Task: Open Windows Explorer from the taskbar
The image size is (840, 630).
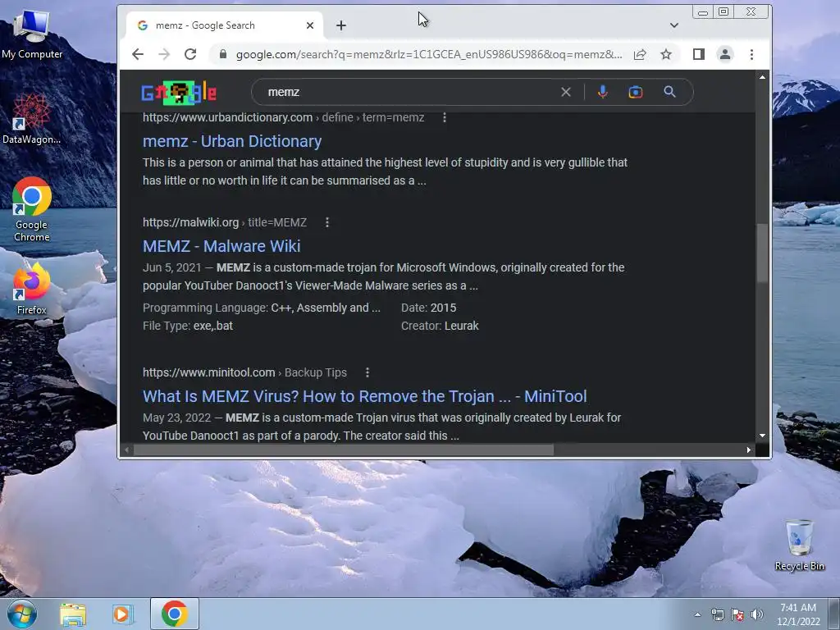Action: pyautogui.click(x=73, y=614)
